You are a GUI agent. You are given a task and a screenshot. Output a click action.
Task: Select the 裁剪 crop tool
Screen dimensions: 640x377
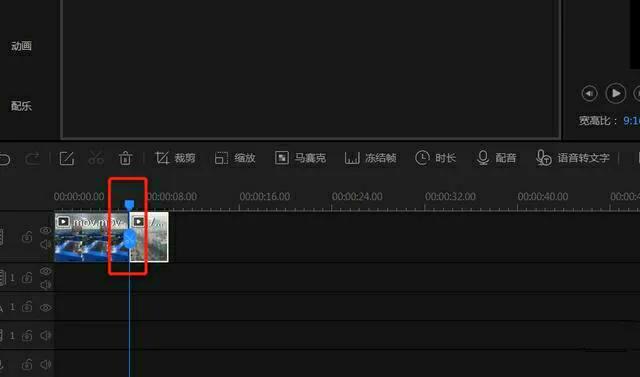175,158
